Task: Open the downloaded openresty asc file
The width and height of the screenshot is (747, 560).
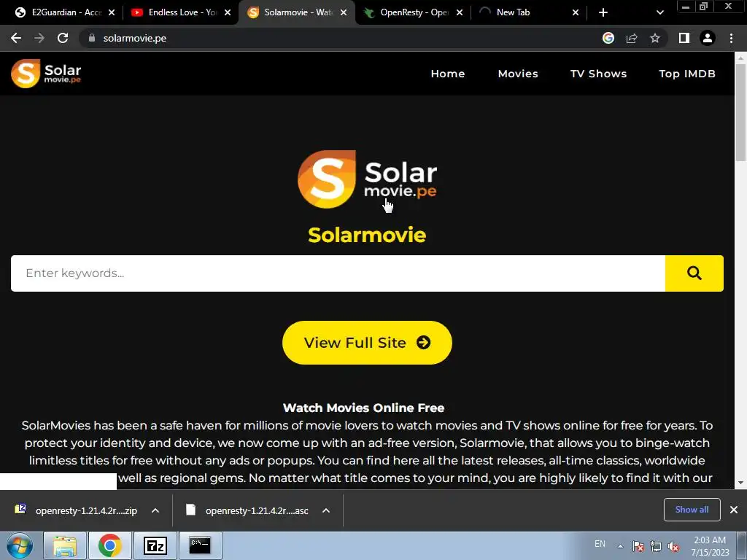Action: point(247,510)
